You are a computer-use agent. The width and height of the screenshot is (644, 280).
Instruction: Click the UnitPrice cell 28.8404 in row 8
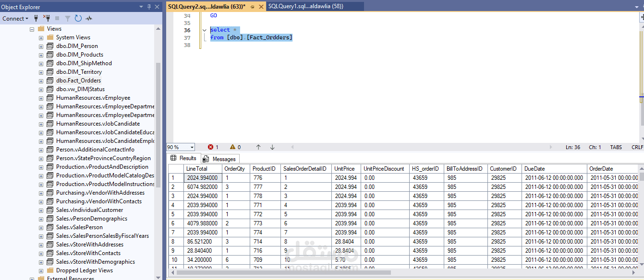click(x=346, y=242)
